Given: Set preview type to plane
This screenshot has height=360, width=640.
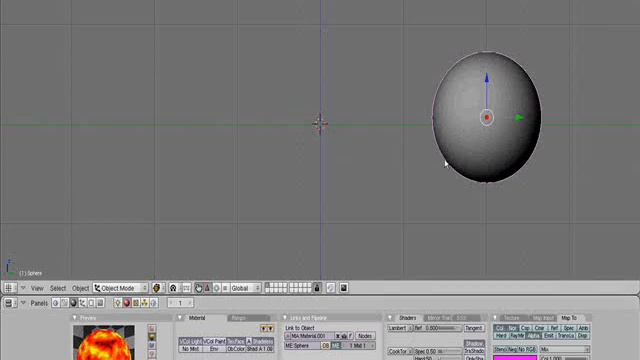Looking at the screenshot, I should [152, 329].
